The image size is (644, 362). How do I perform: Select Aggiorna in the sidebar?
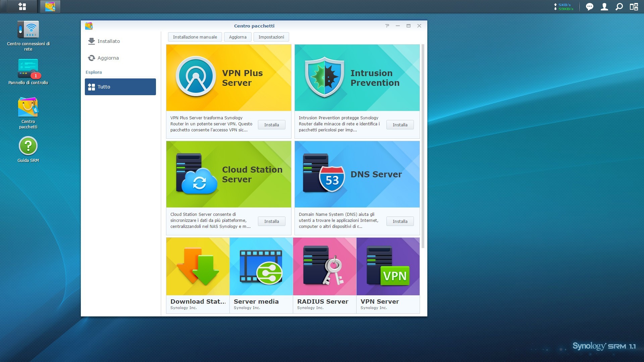[x=108, y=58]
